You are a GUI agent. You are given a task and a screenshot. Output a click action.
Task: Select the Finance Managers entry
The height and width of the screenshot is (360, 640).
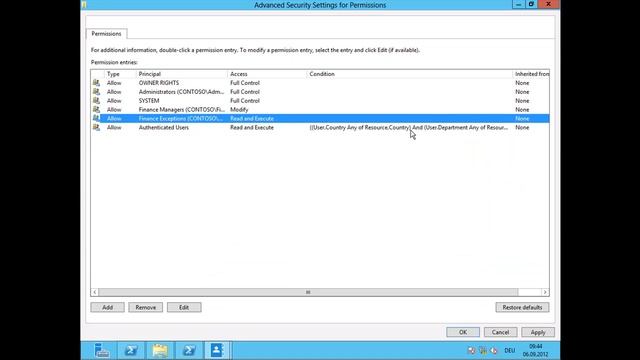pos(320,110)
